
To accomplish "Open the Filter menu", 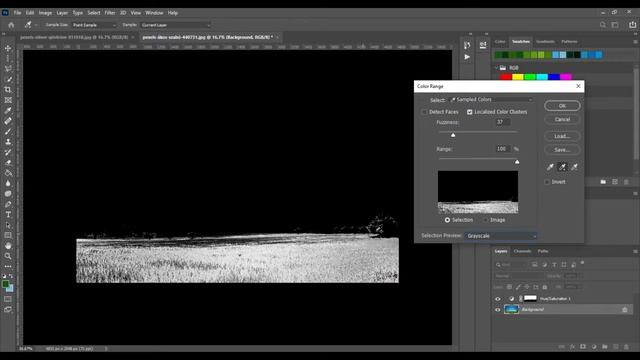I will [110, 13].
